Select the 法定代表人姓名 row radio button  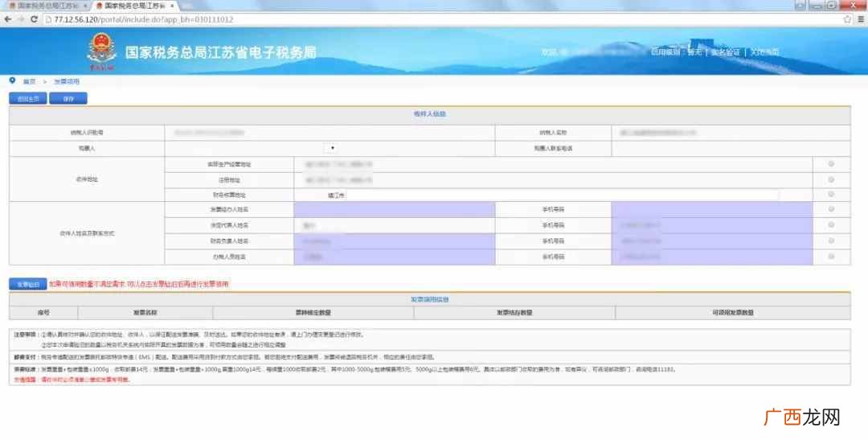tap(831, 225)
